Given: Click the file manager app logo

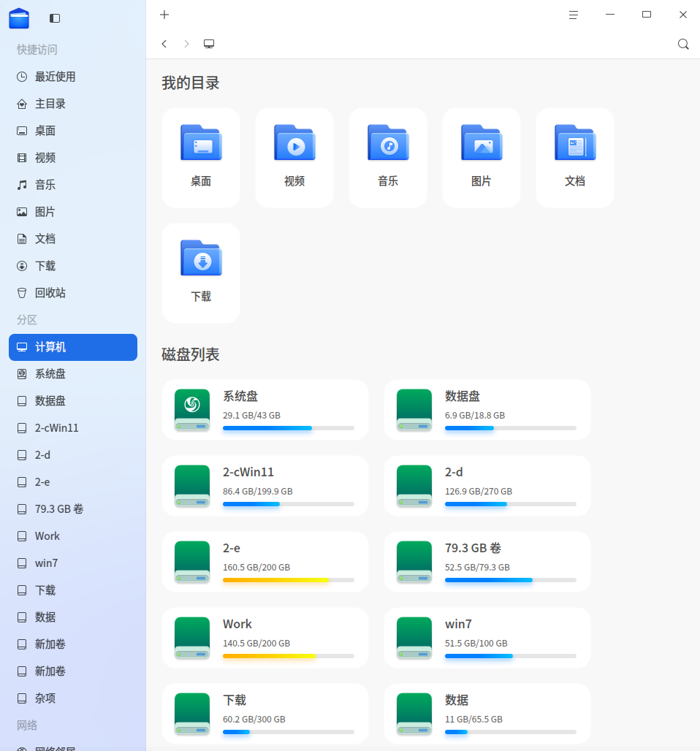Looking at the screenshot, I should coord(19,19).
